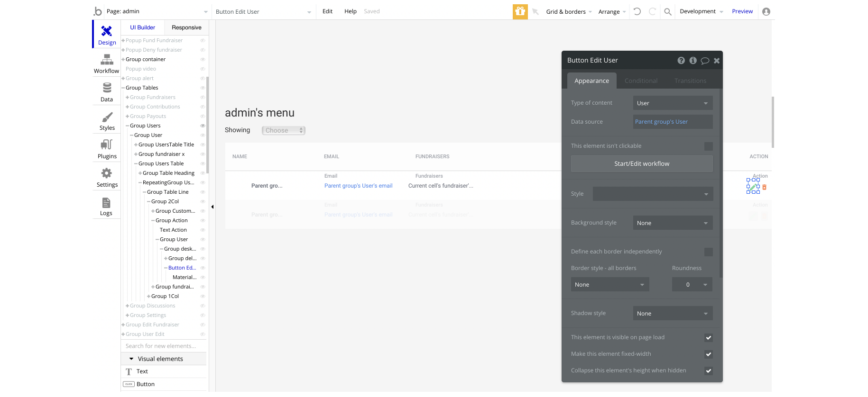Click the undo arrow icon
Viewport: 868px width, 397px height.
[637, 11]
